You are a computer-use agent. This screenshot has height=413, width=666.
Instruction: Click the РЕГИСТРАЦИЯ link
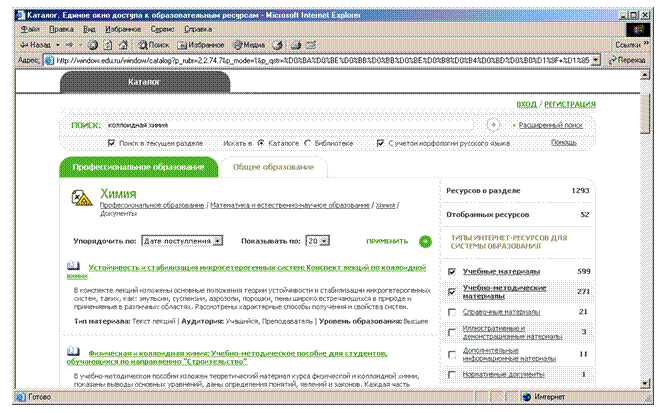coord(570,104)
